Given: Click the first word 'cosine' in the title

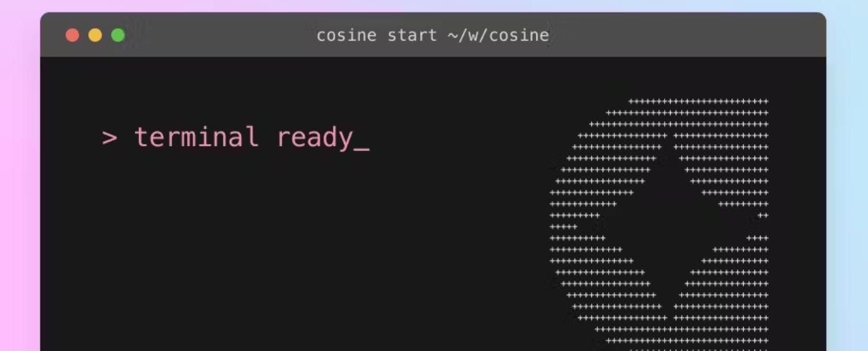Looking at the screenshot, I should coord(346,36).
